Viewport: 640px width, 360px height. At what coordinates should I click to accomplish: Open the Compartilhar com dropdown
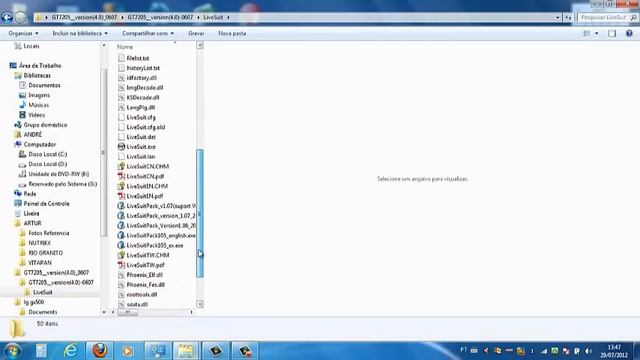click(148, 33)
